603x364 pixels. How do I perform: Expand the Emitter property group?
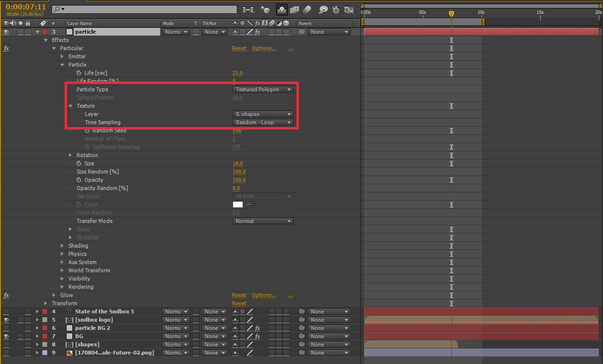62,57
